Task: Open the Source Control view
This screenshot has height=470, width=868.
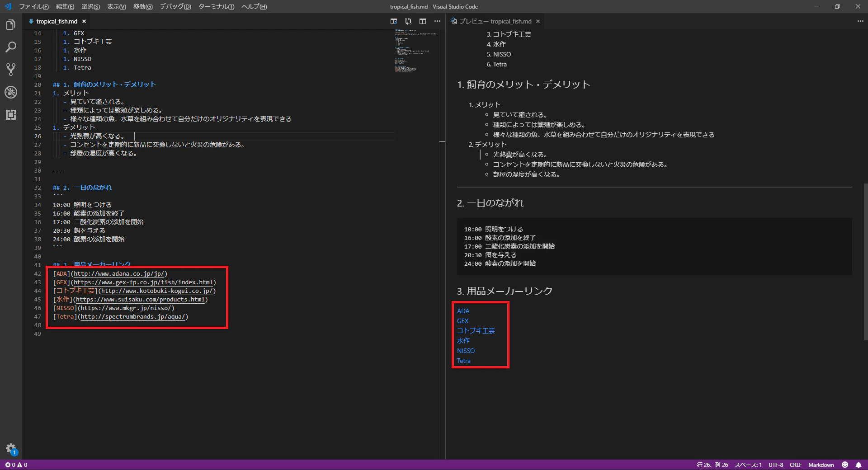Action: click(x=11, y=69)
